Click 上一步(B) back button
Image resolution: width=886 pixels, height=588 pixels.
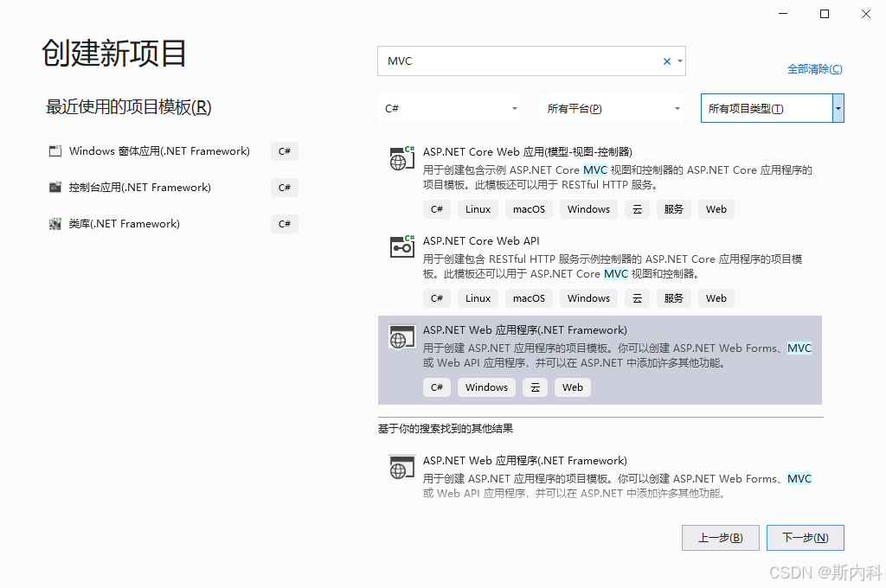point(721,538)
